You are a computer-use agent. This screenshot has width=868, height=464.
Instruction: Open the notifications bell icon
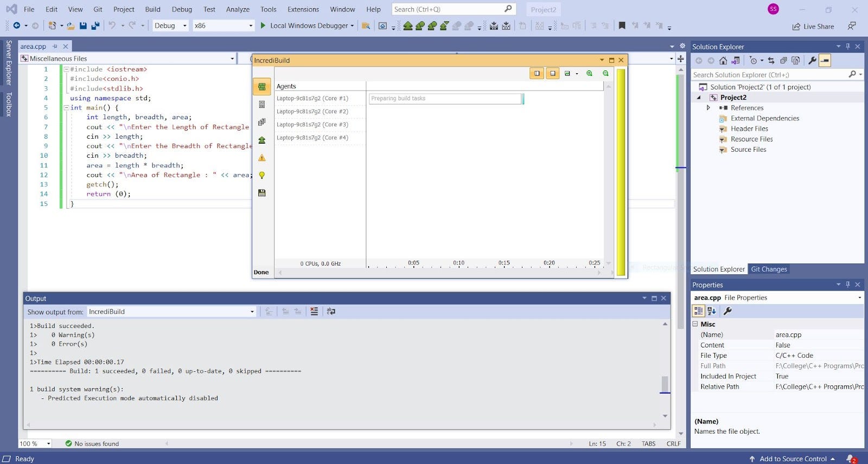(x=850, y=459)
